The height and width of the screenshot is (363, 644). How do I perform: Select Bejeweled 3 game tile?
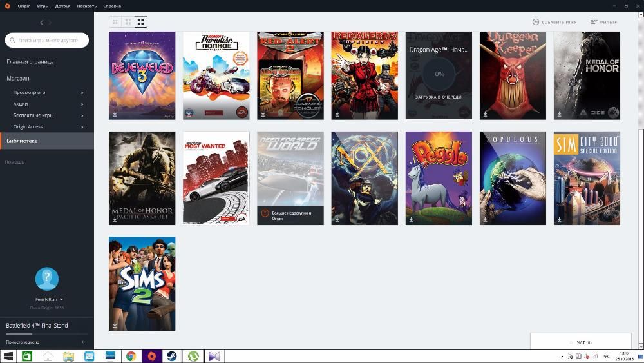142,75
